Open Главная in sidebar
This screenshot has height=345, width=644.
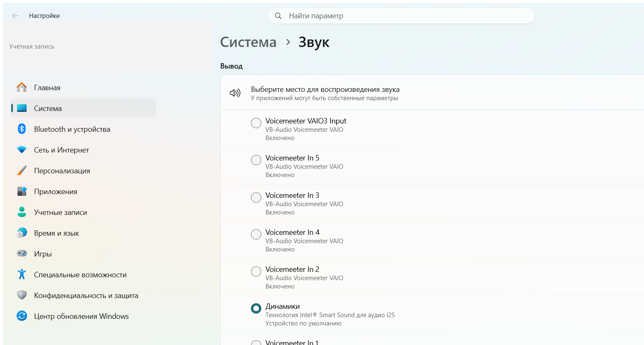pos(84,87)
